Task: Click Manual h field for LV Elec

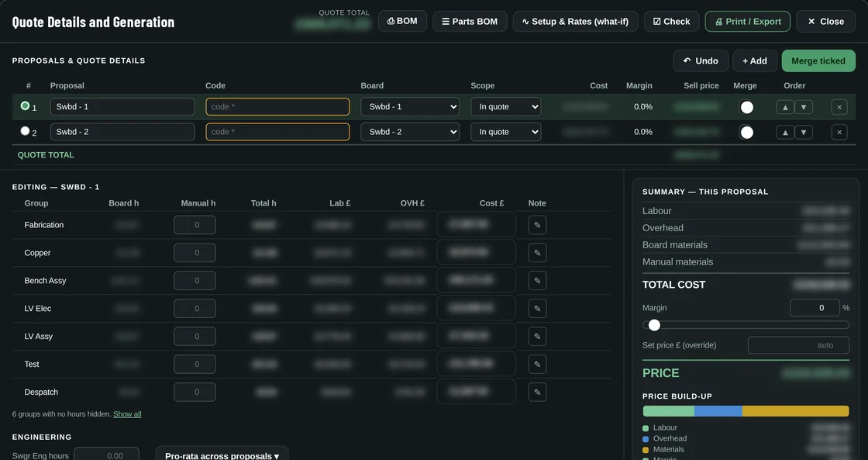Action: coord(195,308)
